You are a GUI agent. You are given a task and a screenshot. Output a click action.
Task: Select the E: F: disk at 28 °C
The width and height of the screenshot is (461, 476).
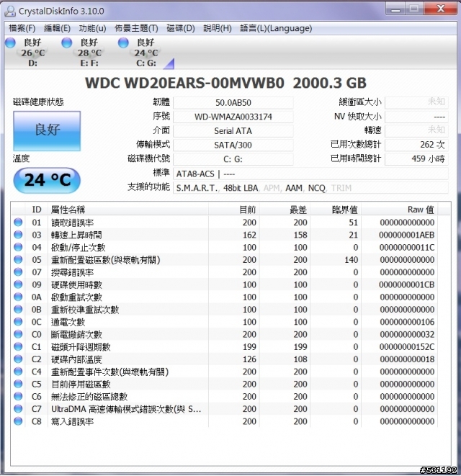(x=89, y=53)
